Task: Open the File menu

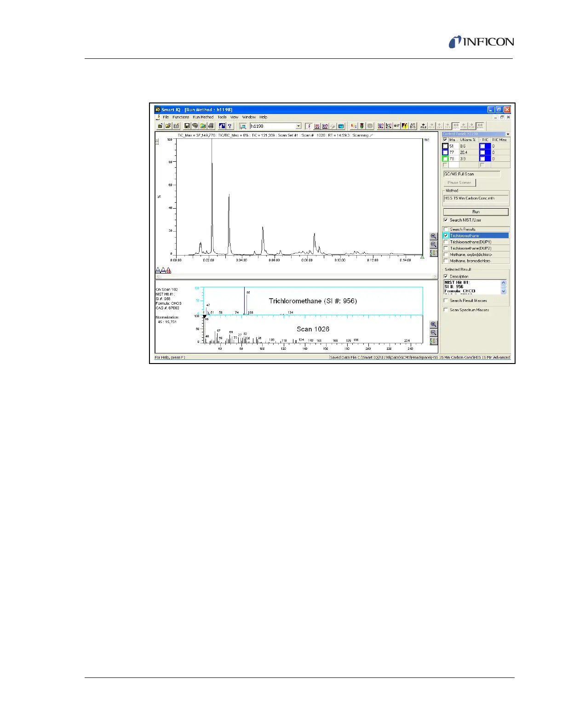Action: 166,117
